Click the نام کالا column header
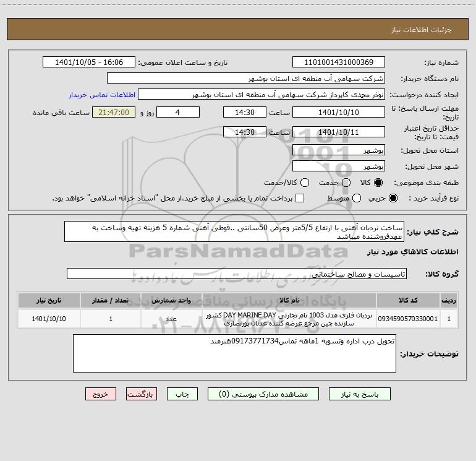The image size is (476, 461). (x=289, y=300)
